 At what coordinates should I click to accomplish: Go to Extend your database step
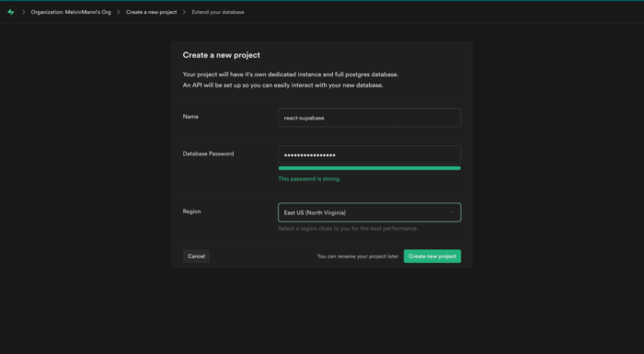pyautogui.click(x=218, y=12)
